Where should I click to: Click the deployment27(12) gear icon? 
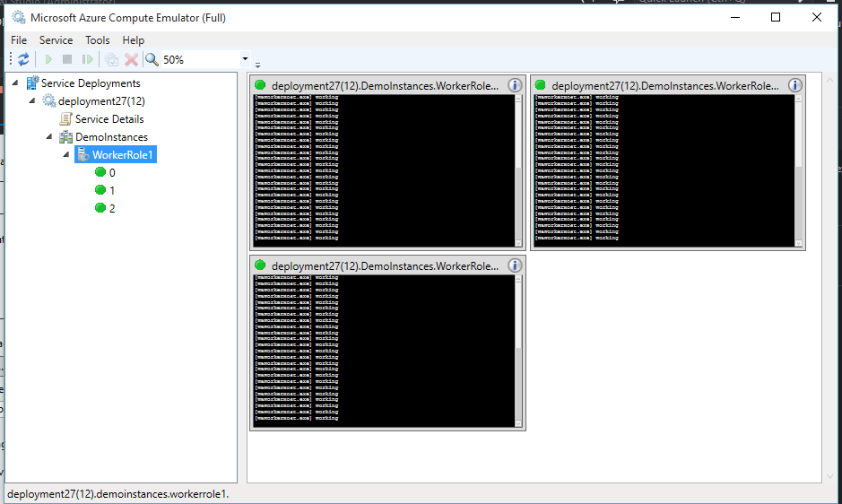pos(49,100)
